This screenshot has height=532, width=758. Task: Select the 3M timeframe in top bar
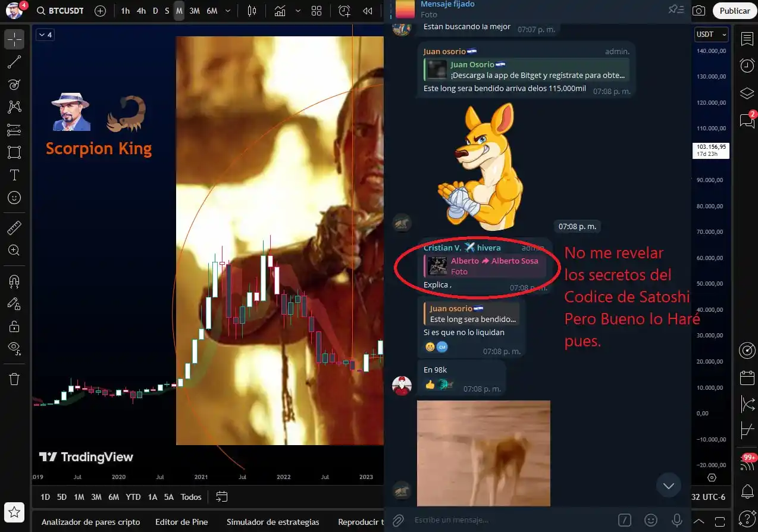pos(195,11)
